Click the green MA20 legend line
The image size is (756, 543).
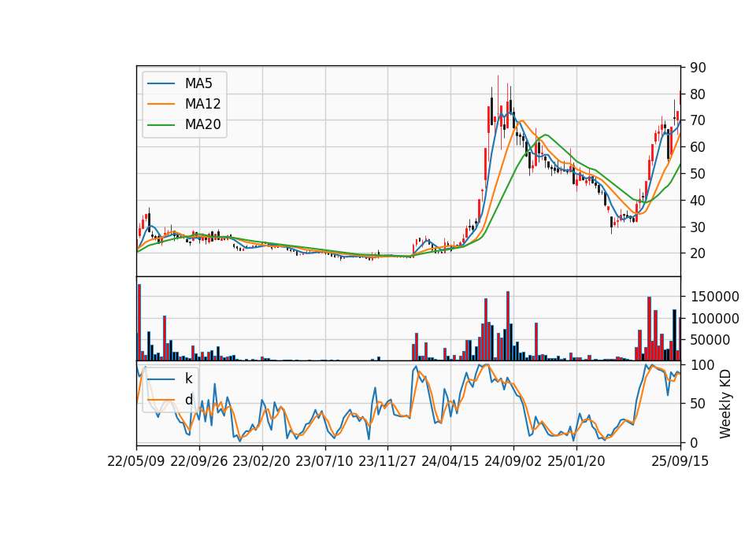161,125
